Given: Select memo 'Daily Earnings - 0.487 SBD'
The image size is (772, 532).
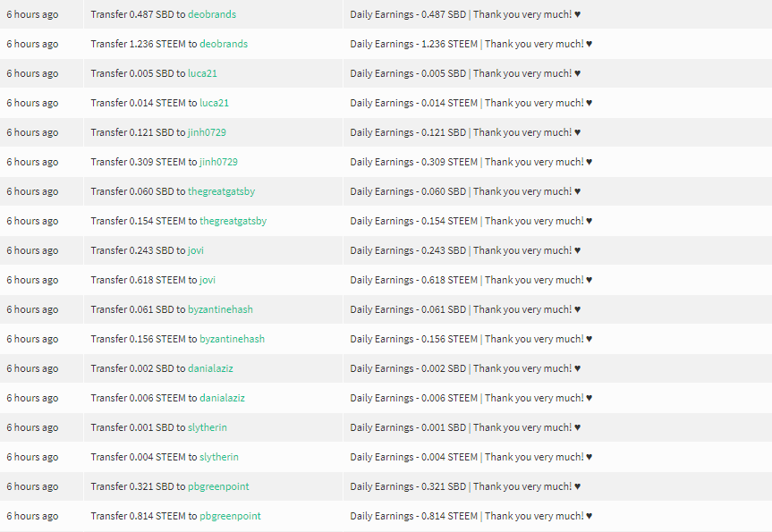Looking at the screenshot, I should pyautogui.click(x=408, y=14).
